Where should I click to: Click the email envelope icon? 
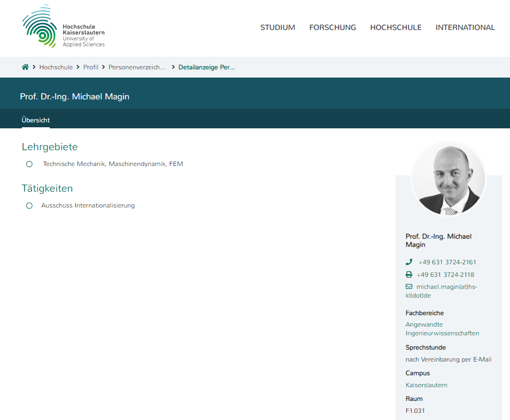[409, 287]
